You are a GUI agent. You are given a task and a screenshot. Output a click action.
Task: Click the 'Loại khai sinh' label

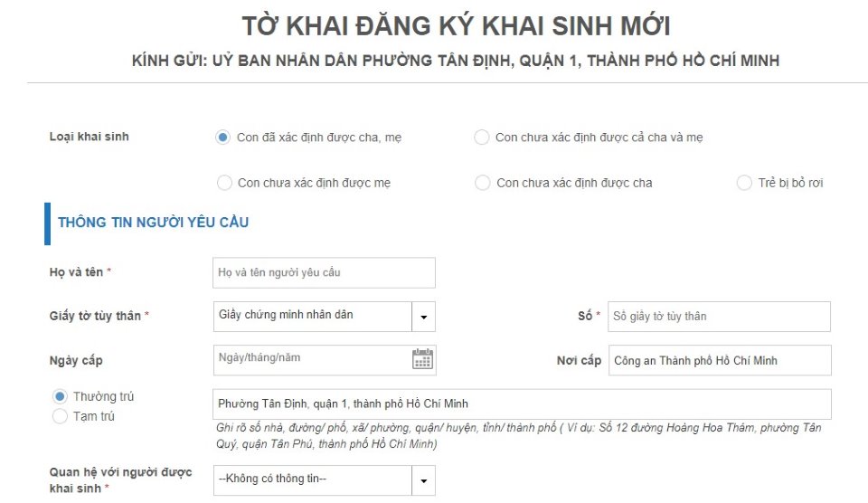click(90, 137)
